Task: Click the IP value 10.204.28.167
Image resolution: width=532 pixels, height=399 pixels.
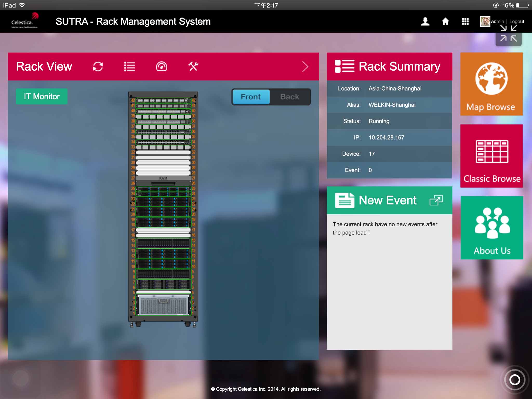Action: tap(386, 137)
